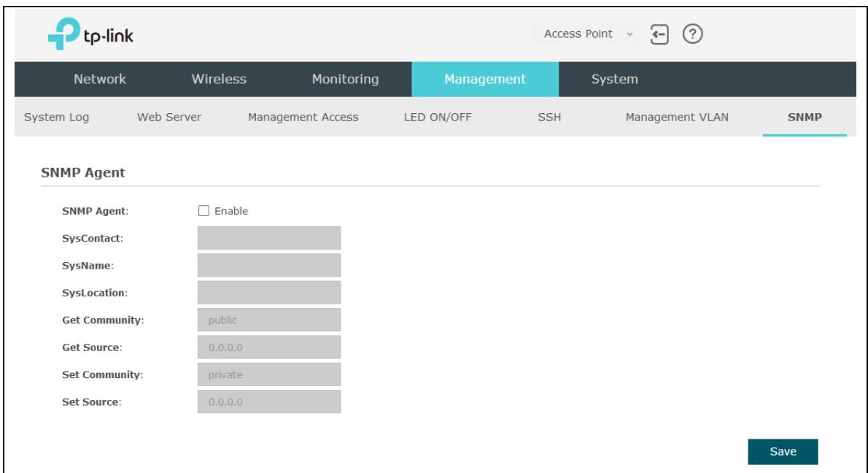
Task: Open the Monitoring tab
Action: pyautogui.click(x=346, y=80)
